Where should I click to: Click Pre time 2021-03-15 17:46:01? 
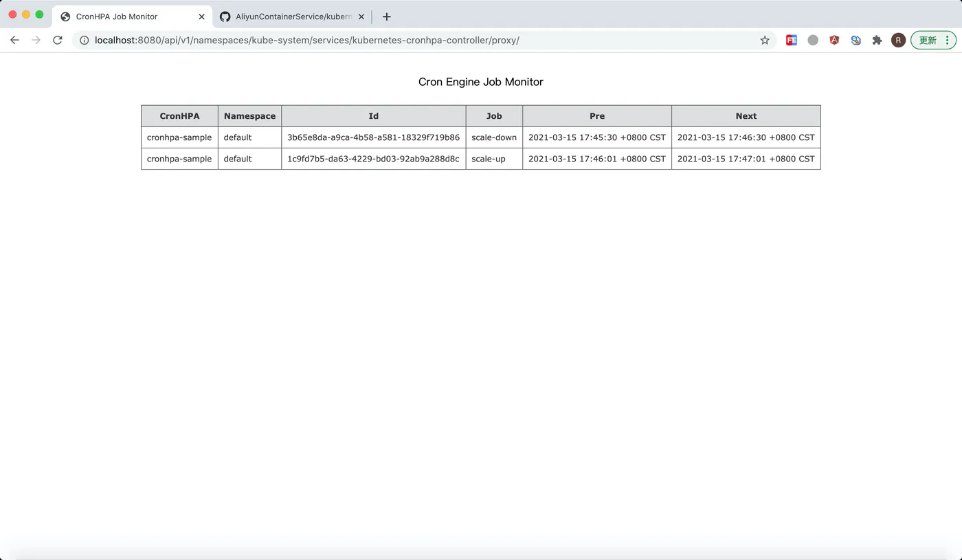click(597, 159)
